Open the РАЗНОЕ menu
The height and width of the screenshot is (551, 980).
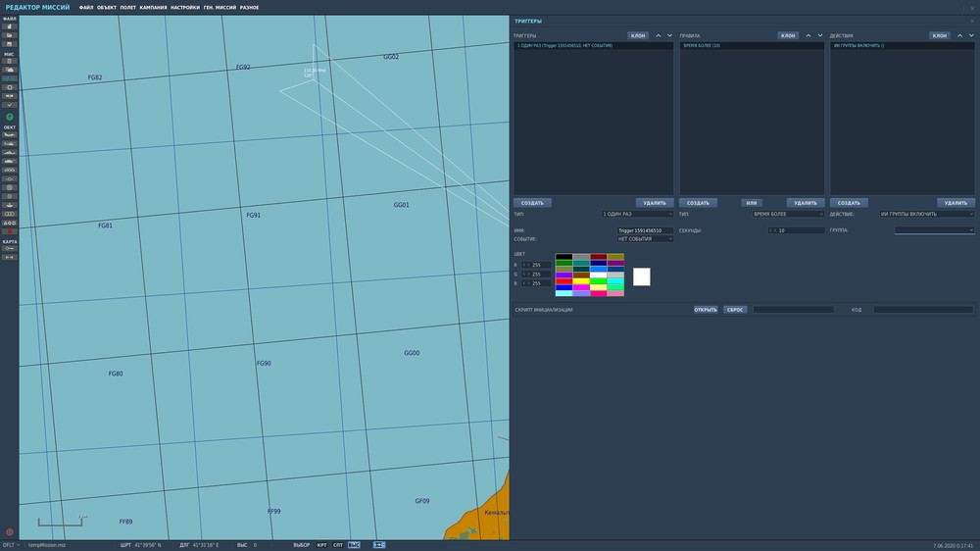[x=249, y=8]
